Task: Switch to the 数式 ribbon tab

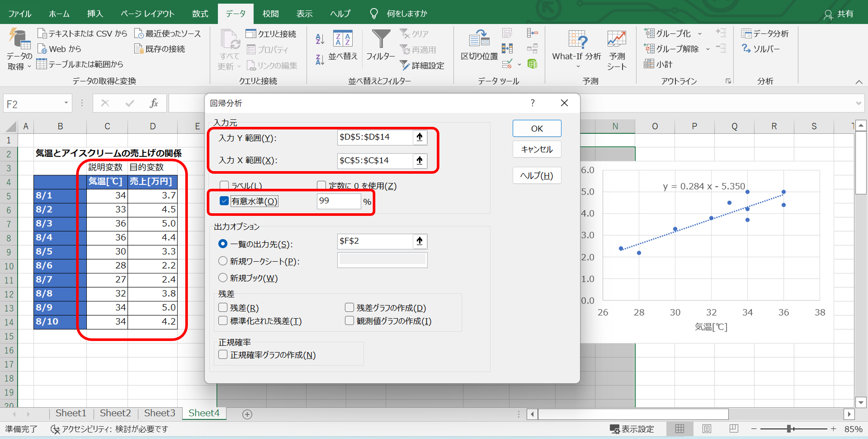Action: 200,14
